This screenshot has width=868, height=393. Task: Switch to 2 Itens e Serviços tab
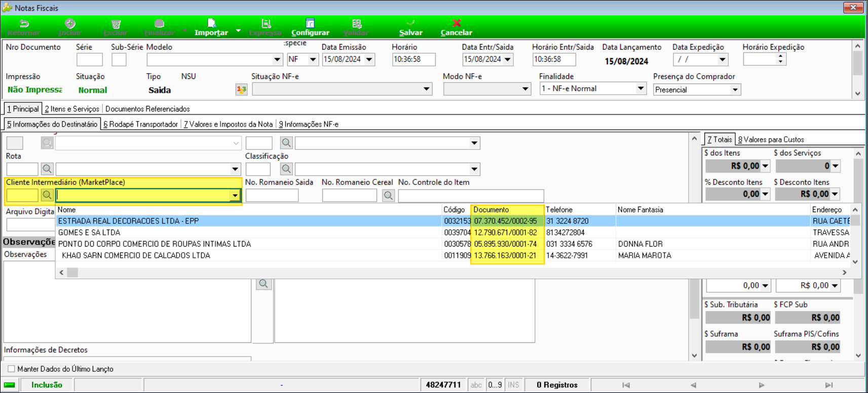tap(72, 109)
